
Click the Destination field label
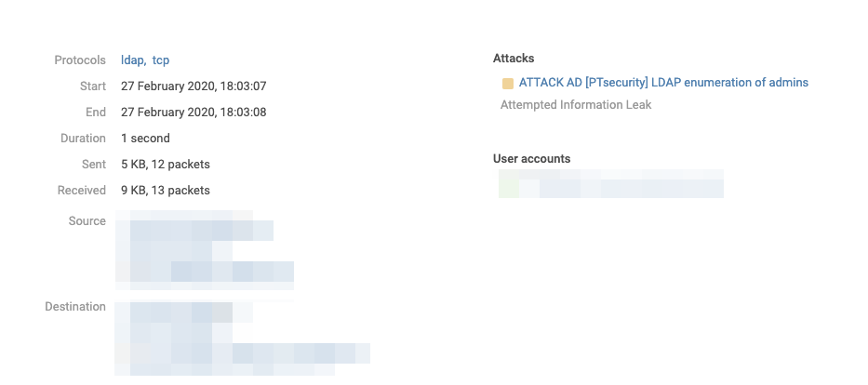(x=75, y=307)
